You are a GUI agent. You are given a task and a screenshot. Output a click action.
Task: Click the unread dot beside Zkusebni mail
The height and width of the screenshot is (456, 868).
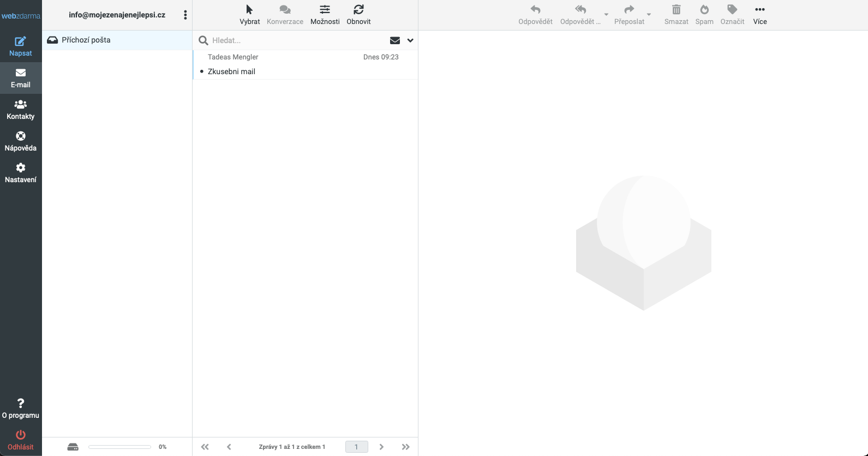pos(202,71)
